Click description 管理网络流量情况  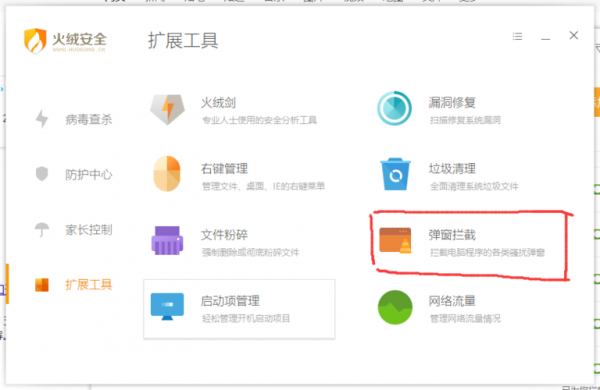(x=465, y=318)
